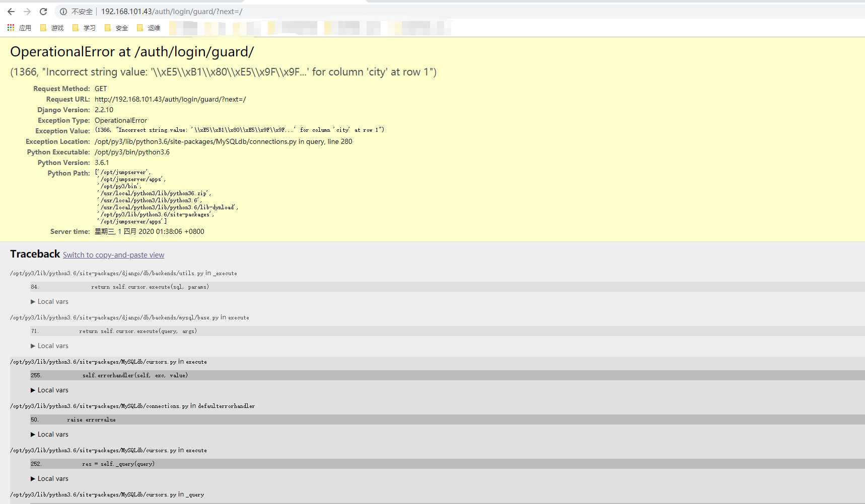Click traceback line 84 return self.cursor.execute(sql, params)

coord(447,287)
